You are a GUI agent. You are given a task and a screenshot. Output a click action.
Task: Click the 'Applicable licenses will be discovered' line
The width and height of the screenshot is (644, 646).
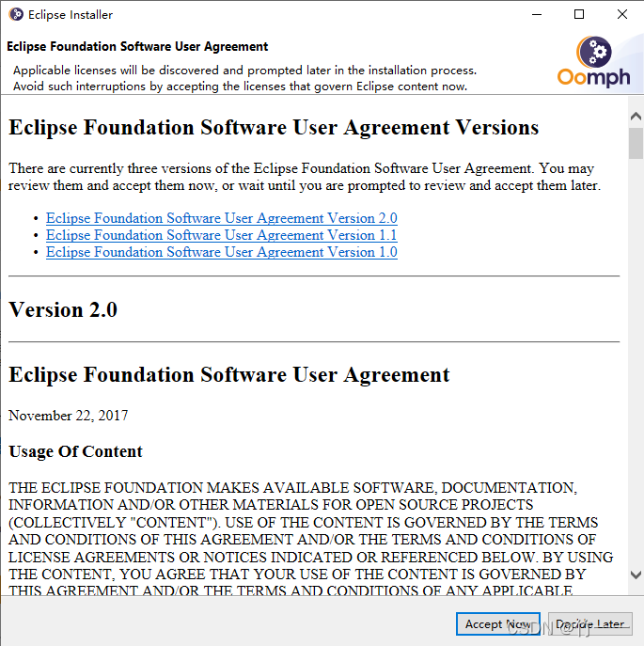pos(244,71)
